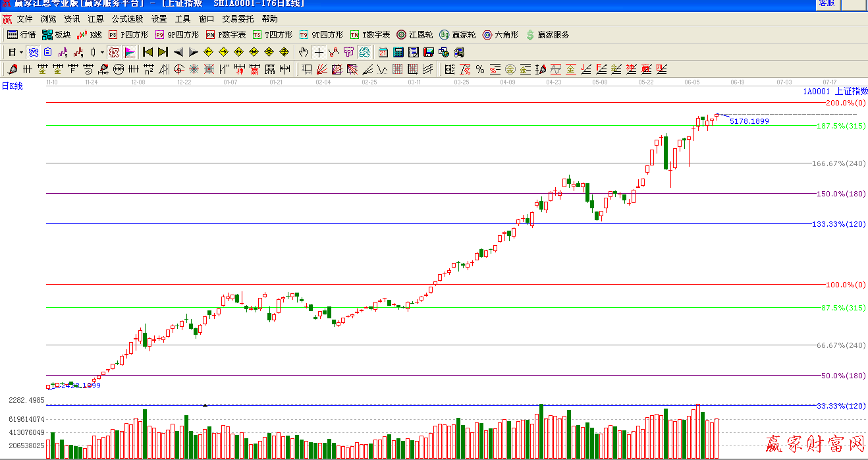Open the calendar icon showing 21

[383, 52]
